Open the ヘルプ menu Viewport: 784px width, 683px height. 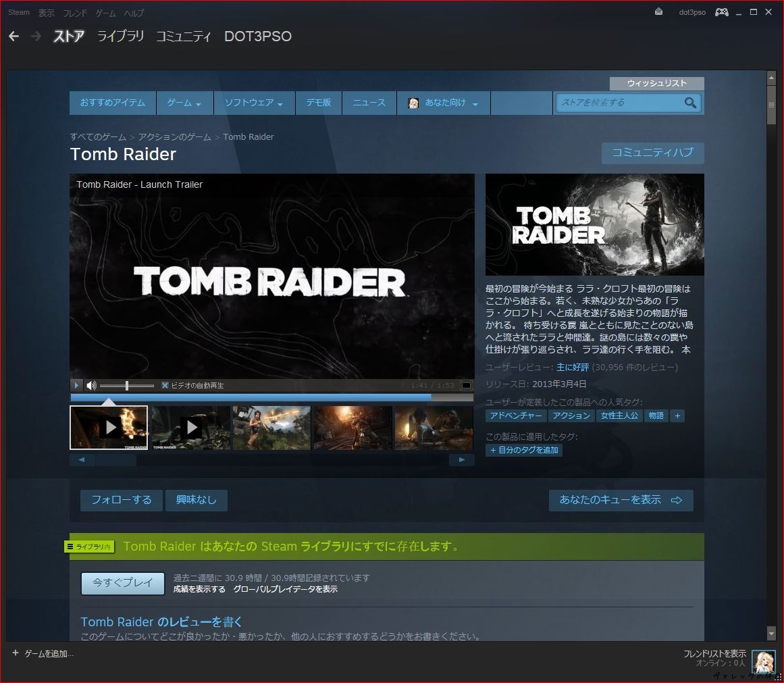[x=134, y=13]
